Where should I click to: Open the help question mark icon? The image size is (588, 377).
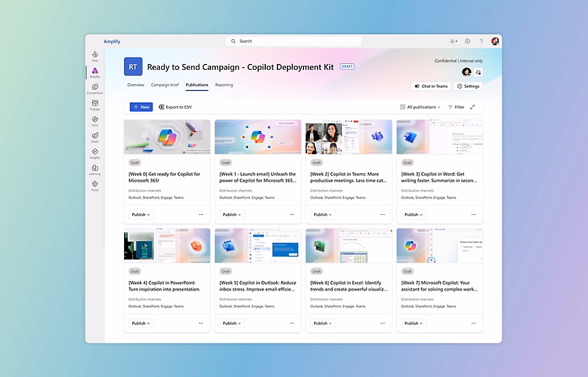click(x=481, y=41)
